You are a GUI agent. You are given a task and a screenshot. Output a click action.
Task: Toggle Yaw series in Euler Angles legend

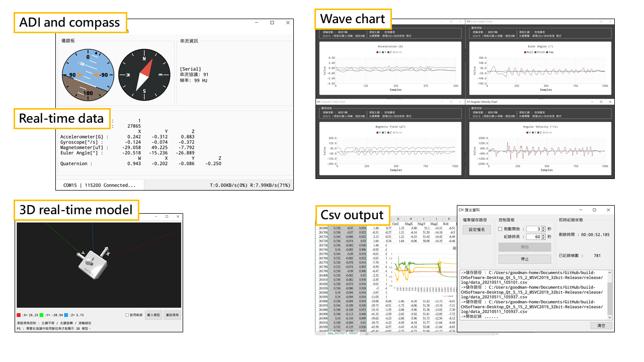[x=550, y=52]
